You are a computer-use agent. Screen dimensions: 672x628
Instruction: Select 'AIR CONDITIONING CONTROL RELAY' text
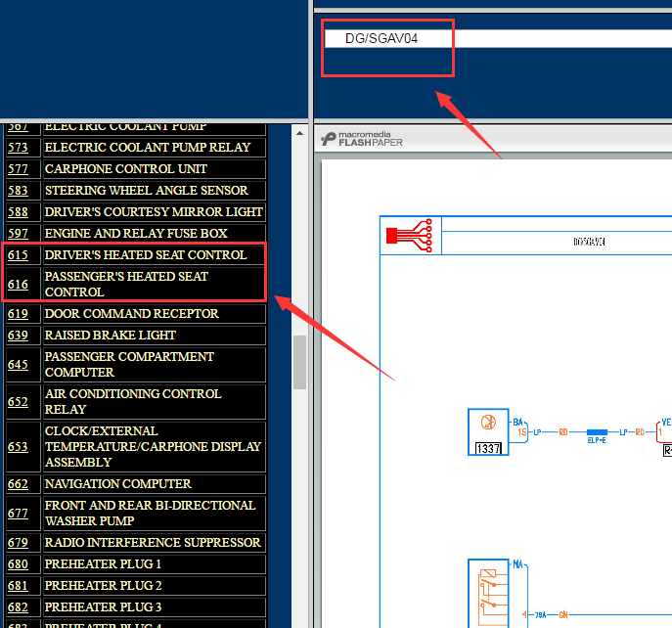click(133, 402)
